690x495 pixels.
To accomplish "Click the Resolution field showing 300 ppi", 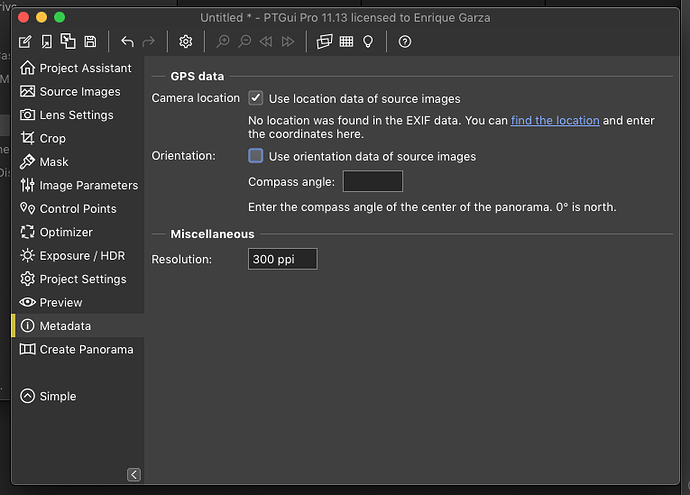I will (282, 259).
